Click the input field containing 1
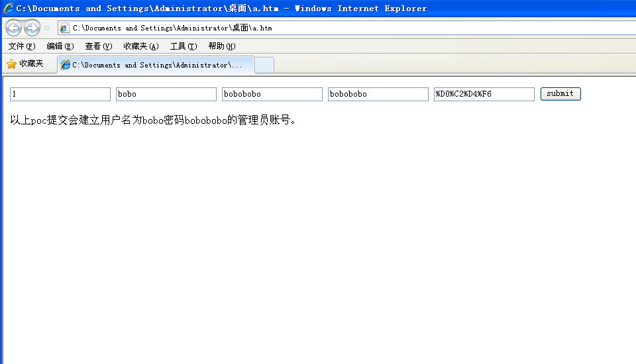The image size is (636, 364). 60,94
